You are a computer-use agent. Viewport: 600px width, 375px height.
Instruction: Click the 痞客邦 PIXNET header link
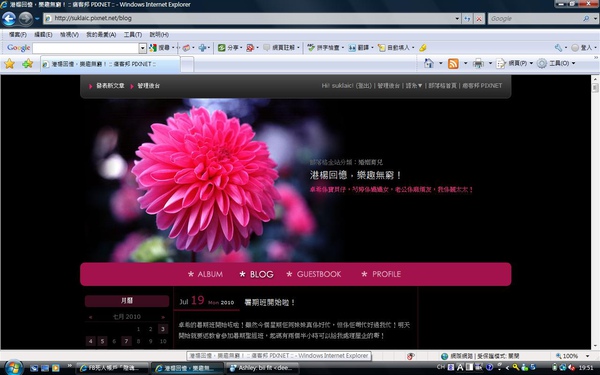pyautogui.click(x=482, y=86)
